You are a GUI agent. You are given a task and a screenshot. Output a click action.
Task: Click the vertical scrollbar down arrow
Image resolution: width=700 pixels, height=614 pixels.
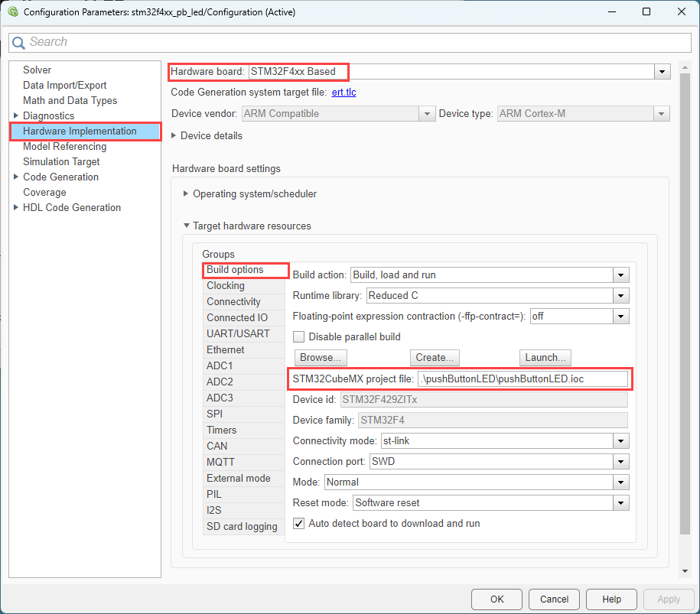(685, 570)
